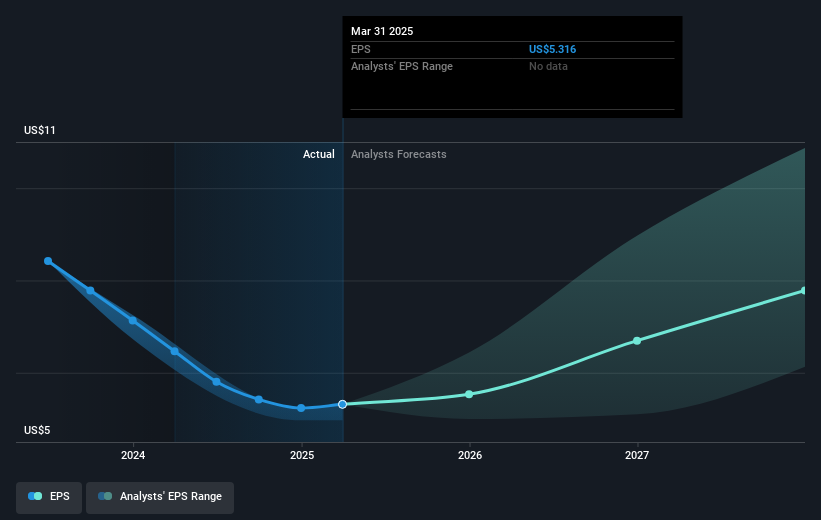Screen dimensions: 821x520
Task: Click the EPS legend color icon
Action: tap(35, 496)
